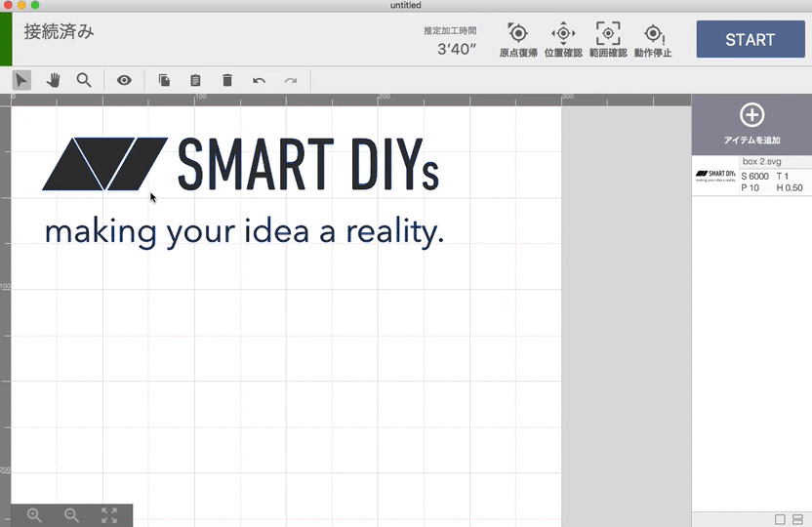Click the untitled window title

(405, 5)
